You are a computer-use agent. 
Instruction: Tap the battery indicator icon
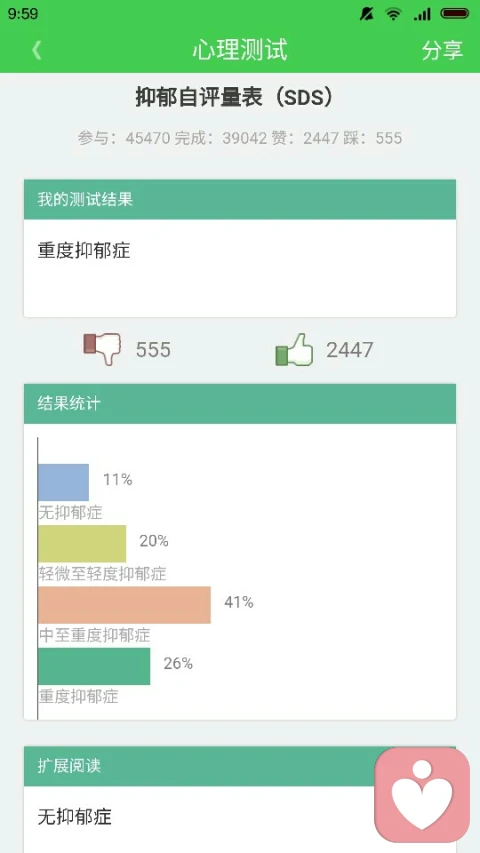pos(455,14)
